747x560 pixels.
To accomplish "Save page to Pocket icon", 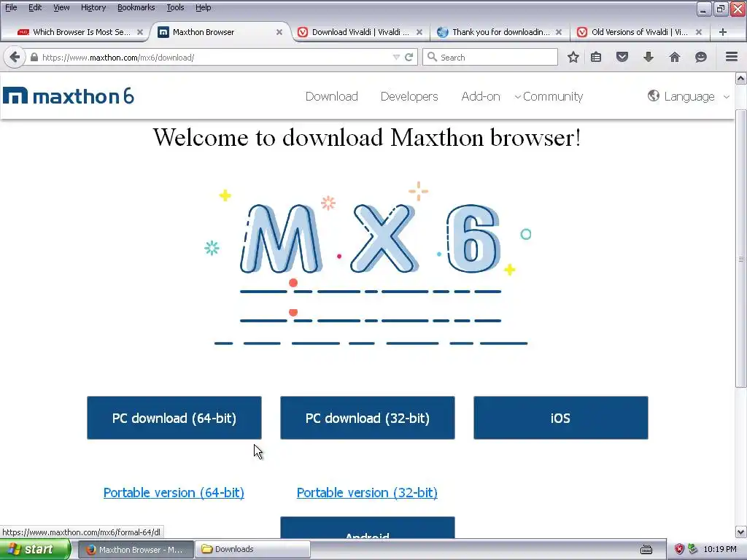I will point(622,57).
